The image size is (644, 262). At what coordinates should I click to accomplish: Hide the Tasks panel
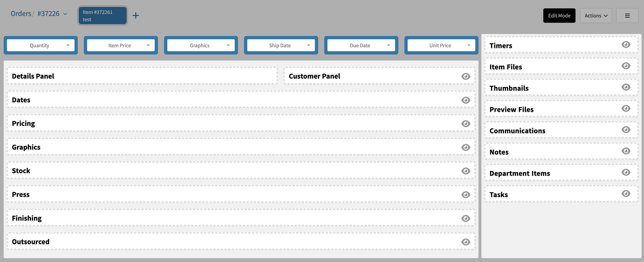point(626,193)
